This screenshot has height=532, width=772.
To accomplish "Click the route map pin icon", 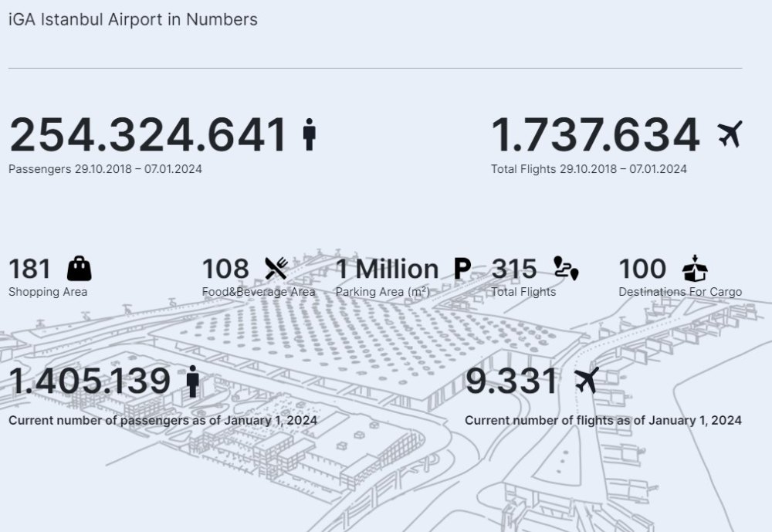I will tap(566, 268).
